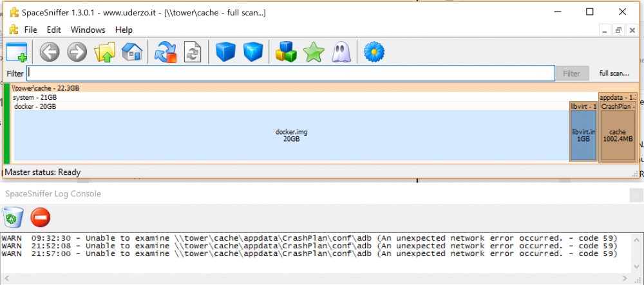Open a new view window
This screenshot has width=644, height=285.
[x=17, y=52]
